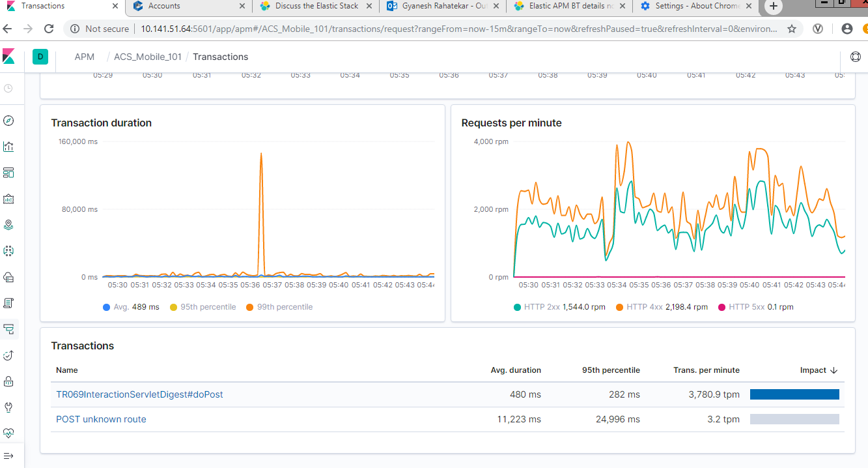Switch to the Gyanesh Rahatekar Outlook tab
This screenshot has width=868, height=468.
[x=443, y=7]
